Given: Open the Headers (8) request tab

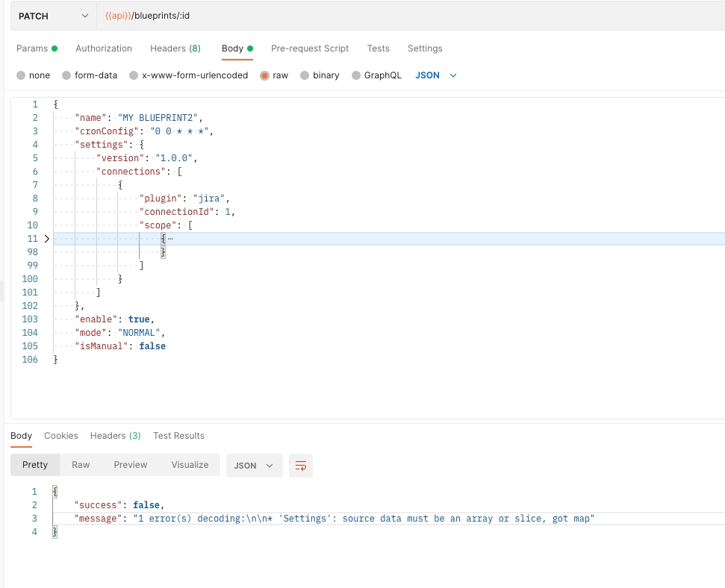Looking at the screenshot, I should (175, 49).
